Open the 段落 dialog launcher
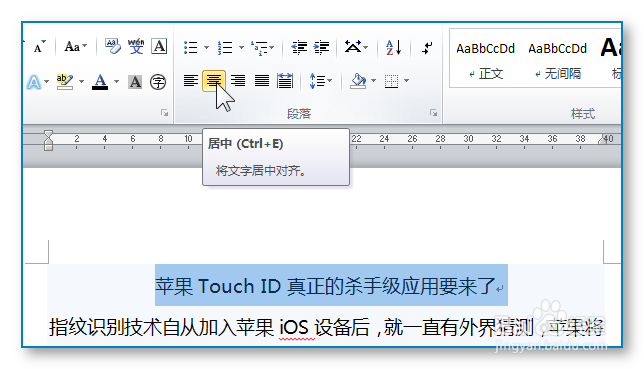The width and height of the screenshot is (644, 369). click(x=433, y=113)
